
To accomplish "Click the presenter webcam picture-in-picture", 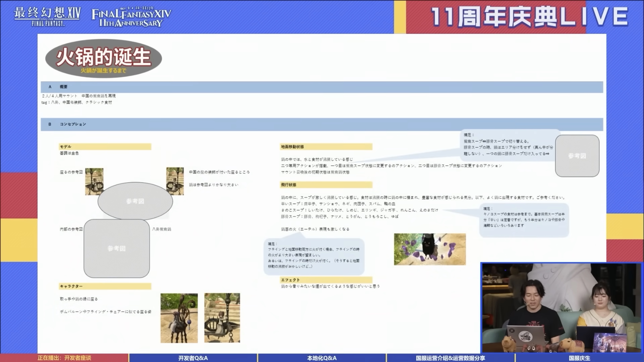I will point(561,308).
